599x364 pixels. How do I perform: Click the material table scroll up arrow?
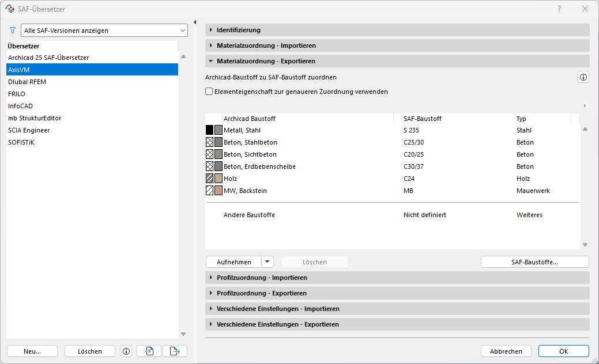coord(585,130)
